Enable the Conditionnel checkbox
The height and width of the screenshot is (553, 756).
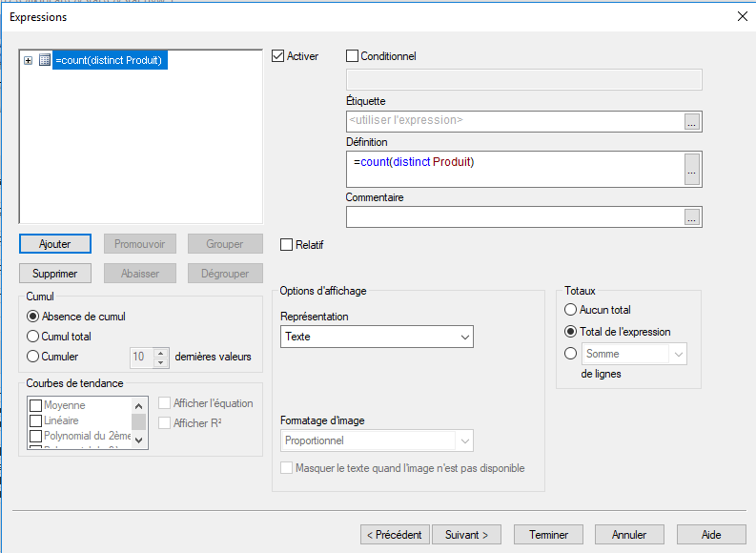(x=352, y=56)
